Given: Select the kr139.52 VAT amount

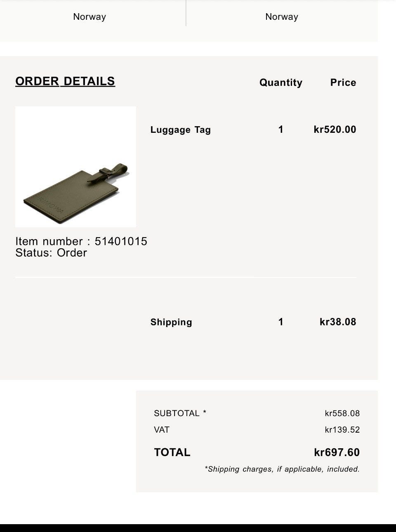Looking at the screenshot, I should 342,430.
